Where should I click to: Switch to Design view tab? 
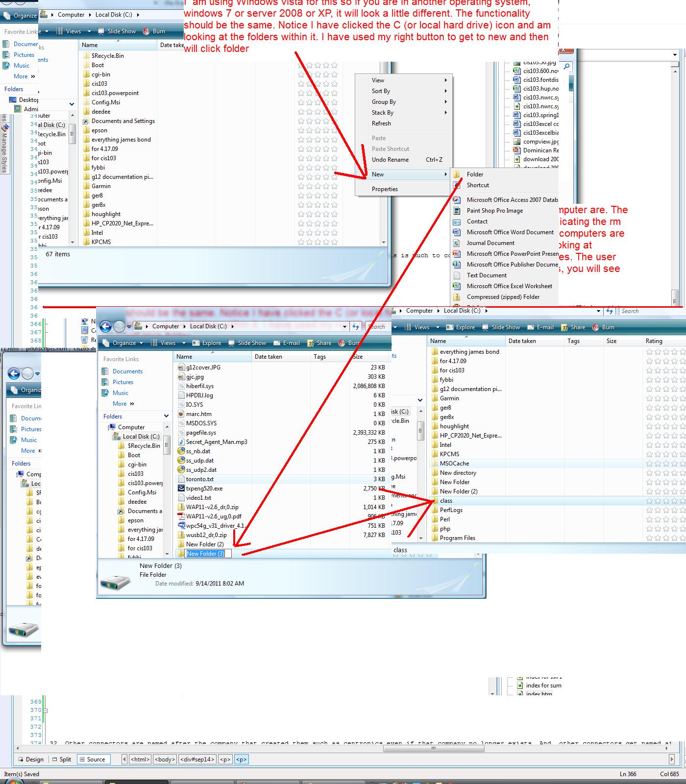[30, 759]
